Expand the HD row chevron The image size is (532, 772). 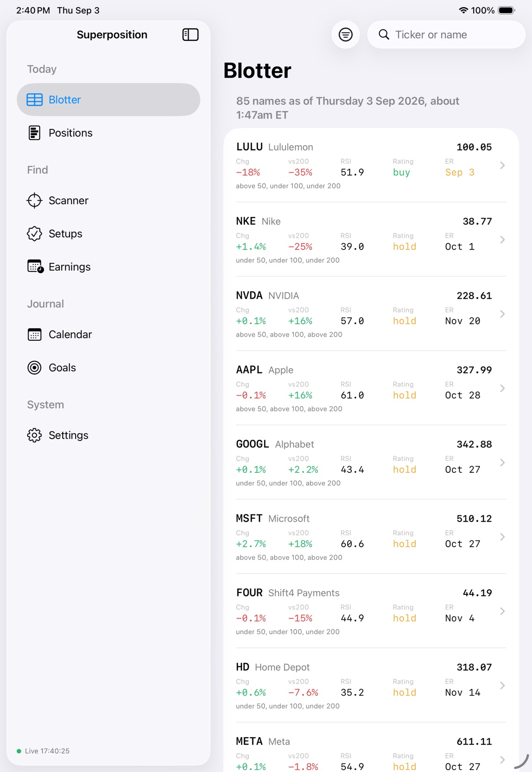pos(502,686)
